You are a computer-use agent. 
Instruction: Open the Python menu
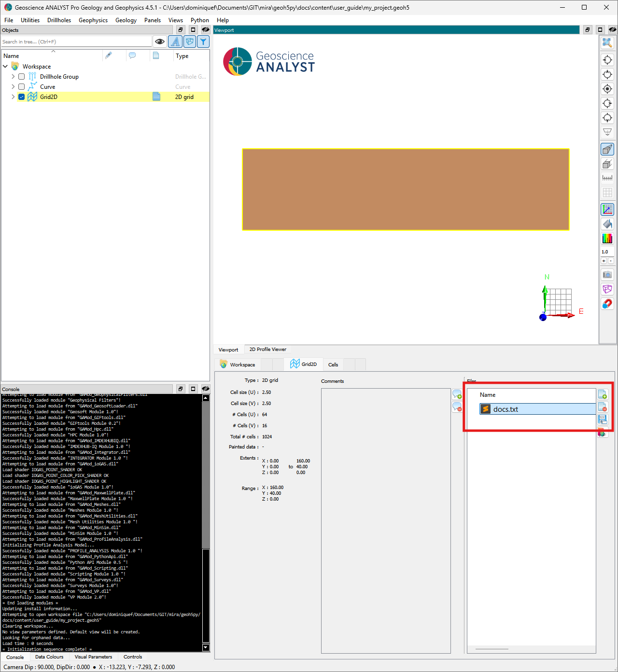[x=200, y=20]
